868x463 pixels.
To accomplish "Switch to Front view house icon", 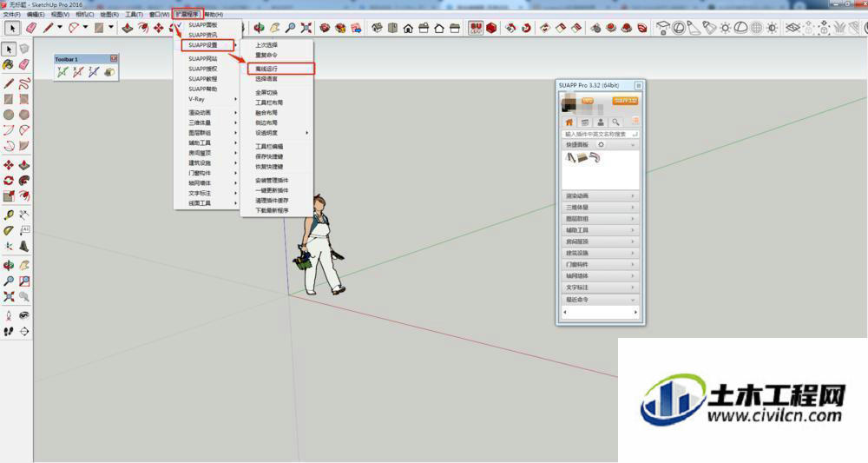I will point(408,28).
